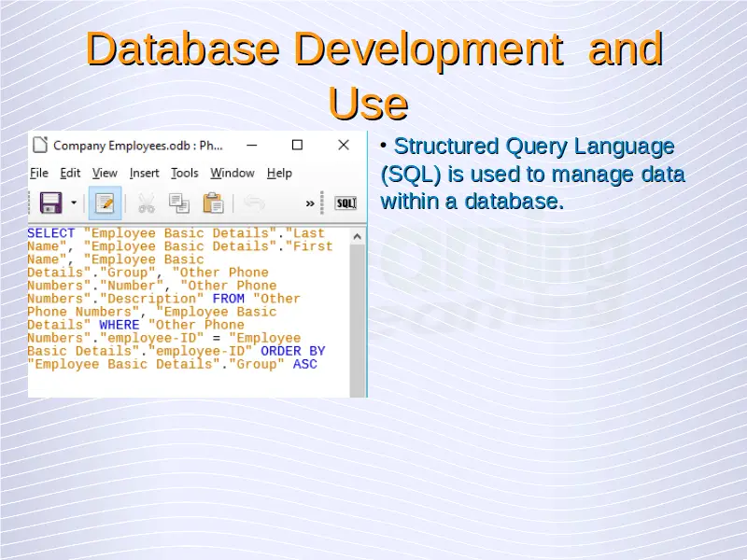The image size is (747, 560).
Task: Click the Run SQL command icon
Action: [x=345, y=203]
